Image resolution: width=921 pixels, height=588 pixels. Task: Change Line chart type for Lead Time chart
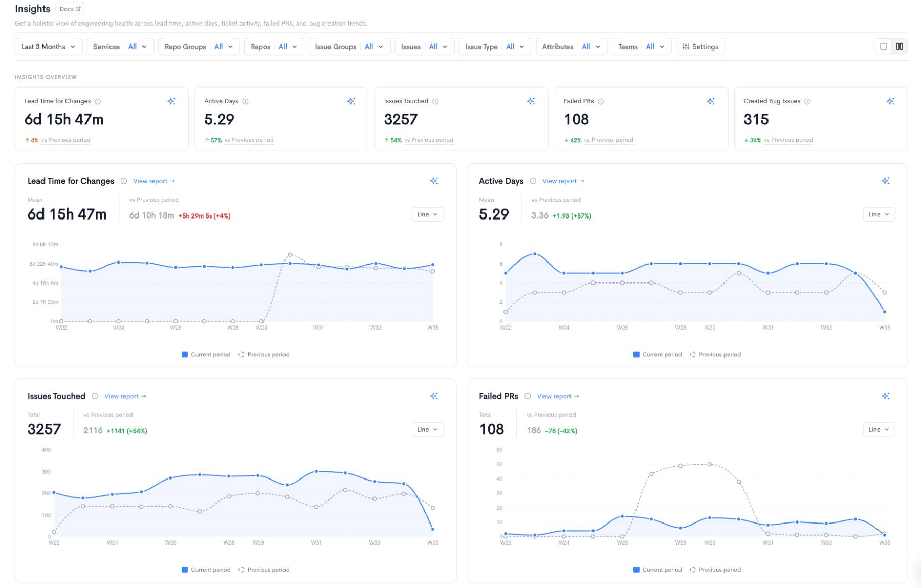428,214
